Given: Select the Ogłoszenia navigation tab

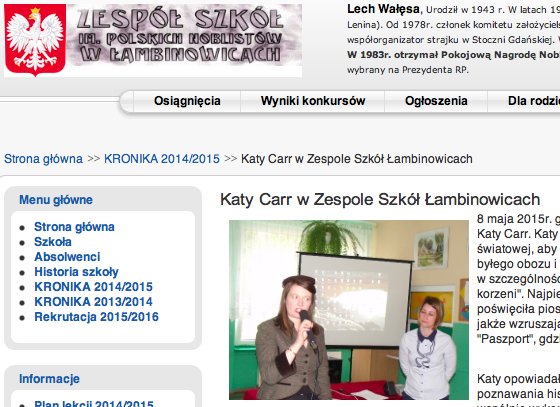Looking at the screenshot, I should pos(436,101).
